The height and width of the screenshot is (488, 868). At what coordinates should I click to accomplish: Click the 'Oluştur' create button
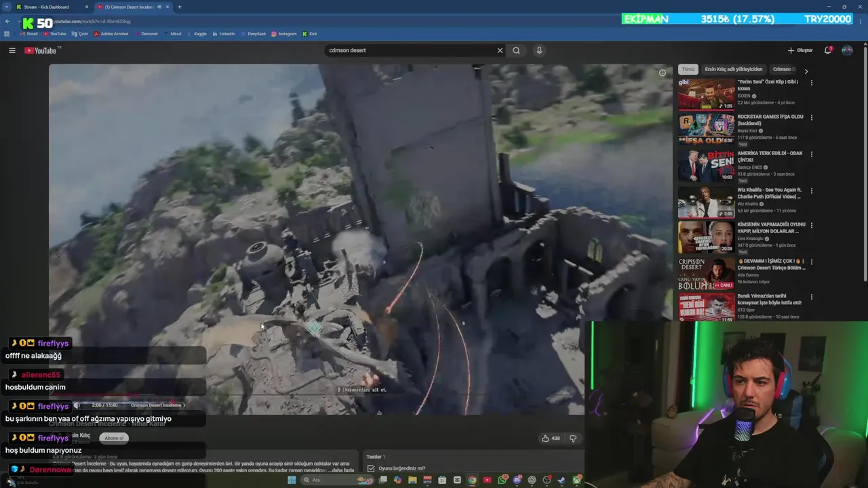pyautogui.click(x=800, y=50)
